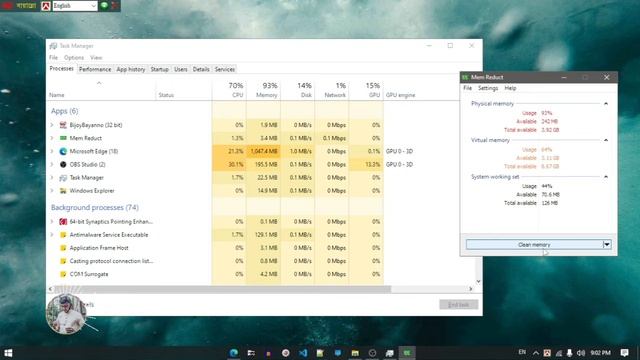This screenshot has width=640, height=360.
Task: Sort processes by Memory column header
Action: [264, 90]
